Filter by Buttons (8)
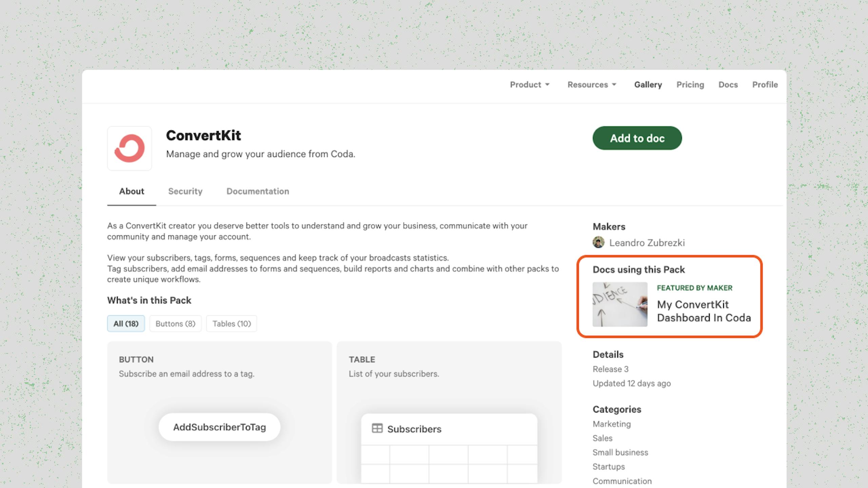Image resolution: width=868 pixels, height=488 pixels. click(175, 324)
